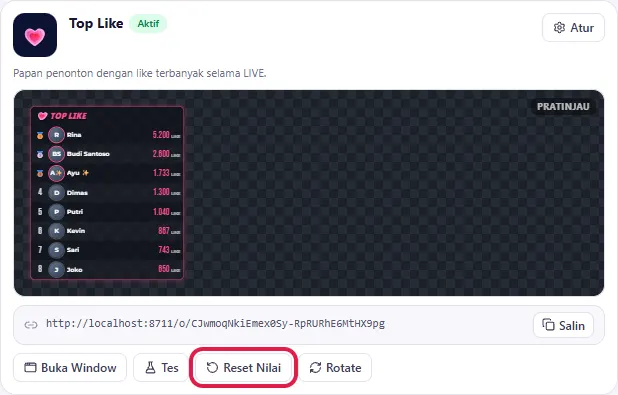Click Dimas's avatar circle

(x=56, y=192)
